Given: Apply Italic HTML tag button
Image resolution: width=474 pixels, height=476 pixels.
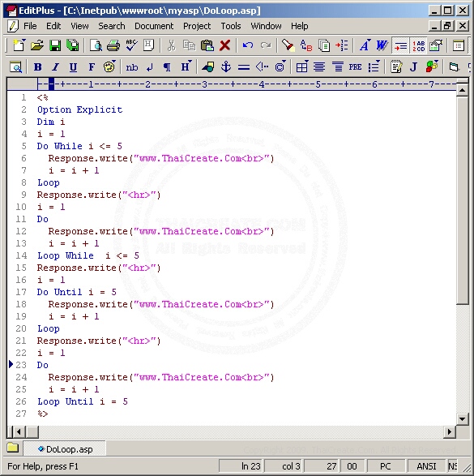Looking at the screenshot, I should click(x=55, y=66).
